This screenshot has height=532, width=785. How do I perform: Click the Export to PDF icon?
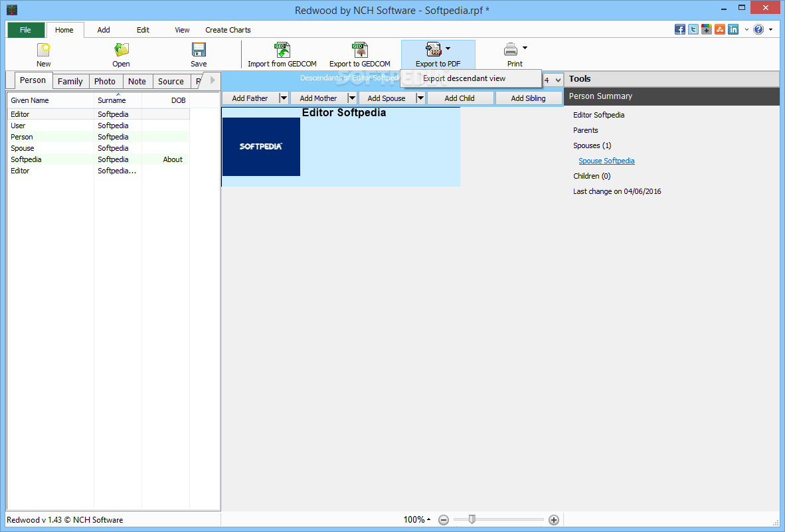click(x=434, y=50)
